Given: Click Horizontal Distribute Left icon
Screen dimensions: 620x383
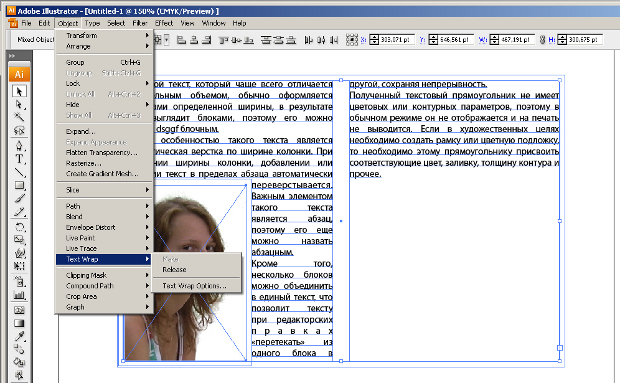Looking at the screenshot, I should (x=308, y=40).
